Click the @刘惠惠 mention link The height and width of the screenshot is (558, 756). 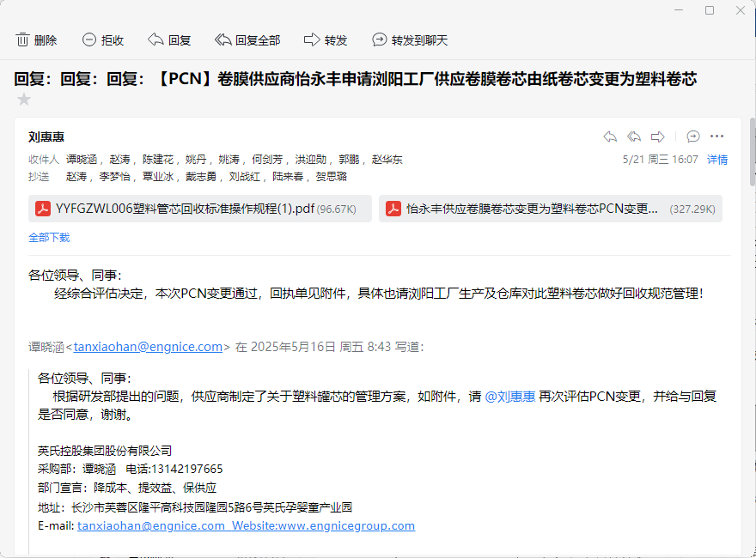(510, 397)
